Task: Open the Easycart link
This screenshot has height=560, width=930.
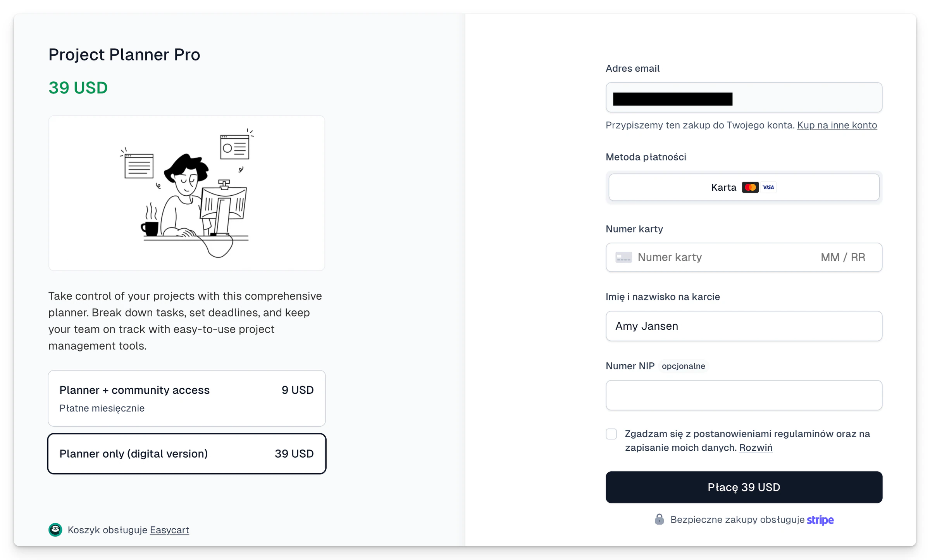Action: click(x=169, y=530)
